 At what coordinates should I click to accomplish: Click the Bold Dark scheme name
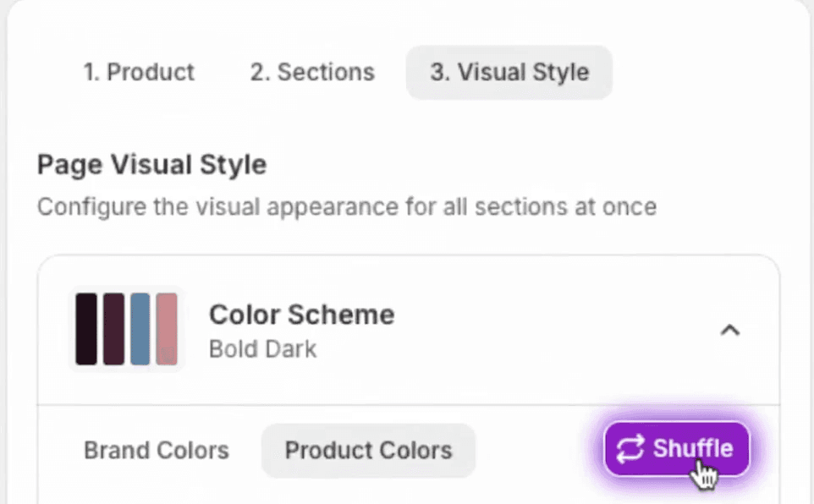[x=262, y=348]
